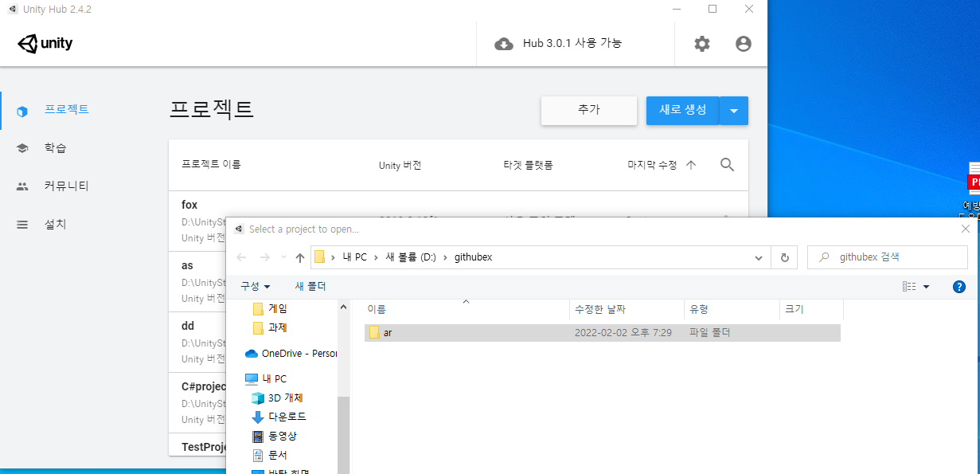
Task: Select the TestProje project row
Action: click(x=197, y=445)
